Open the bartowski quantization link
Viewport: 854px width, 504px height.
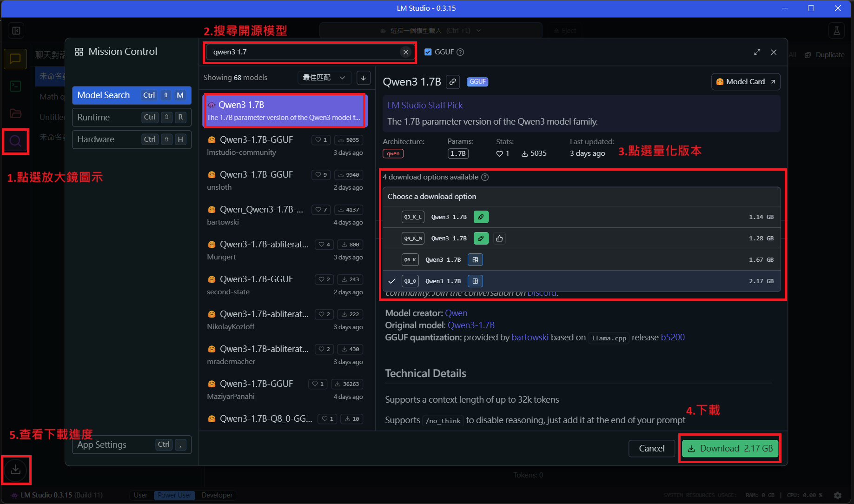click(x=530, y=338)
